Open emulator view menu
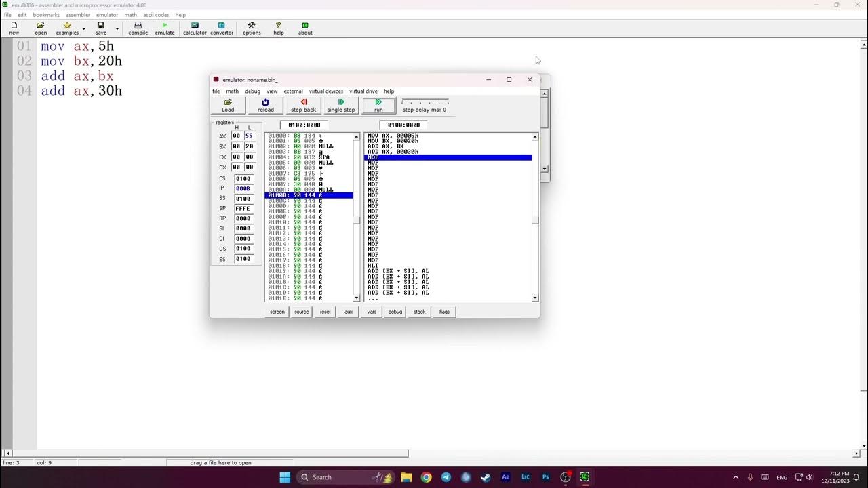 click(272, 91)
